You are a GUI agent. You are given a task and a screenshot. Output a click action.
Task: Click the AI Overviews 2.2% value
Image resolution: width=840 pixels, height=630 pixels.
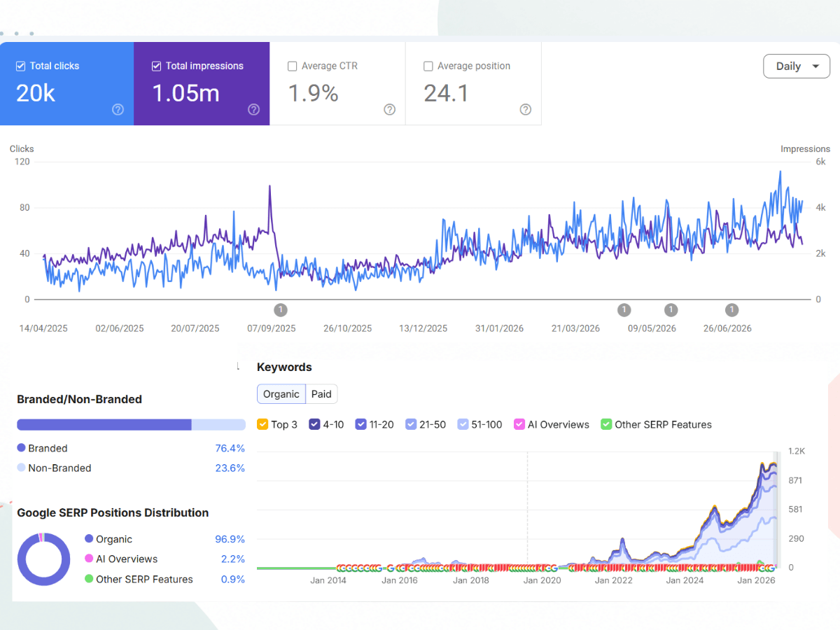pyautogui.click(x=233, y=559)
